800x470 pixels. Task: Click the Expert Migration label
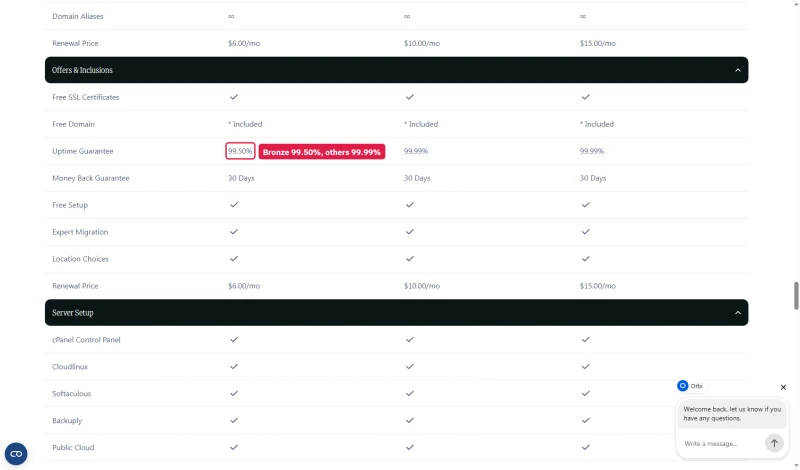[80, 232]
